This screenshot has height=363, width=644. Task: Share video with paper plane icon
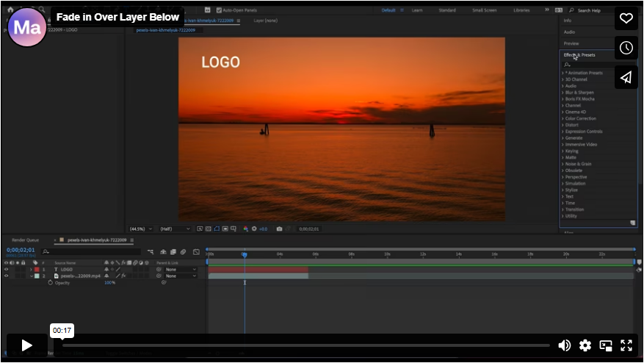(x=626, y=77)
